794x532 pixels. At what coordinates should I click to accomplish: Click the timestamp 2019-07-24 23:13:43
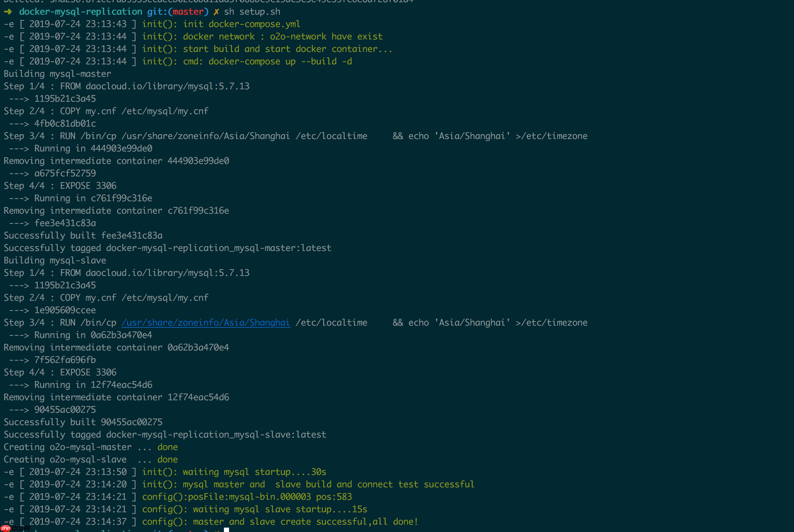[78, 24]
